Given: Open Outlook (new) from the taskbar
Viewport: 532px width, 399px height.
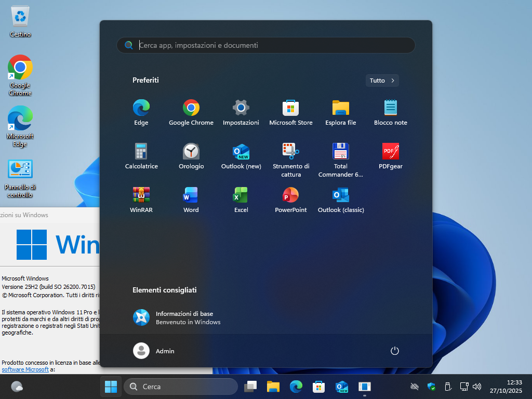Looking at the screenshot, I should point(342,387).
